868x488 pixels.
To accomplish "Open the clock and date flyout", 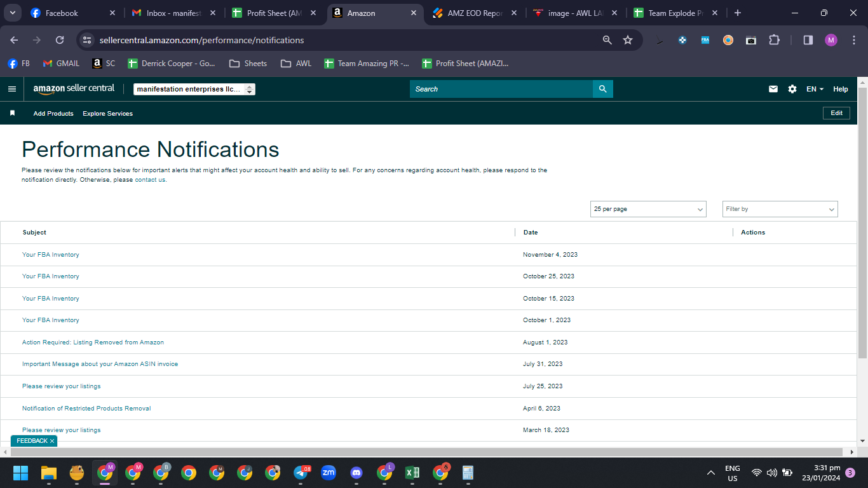I will (821, 473).
